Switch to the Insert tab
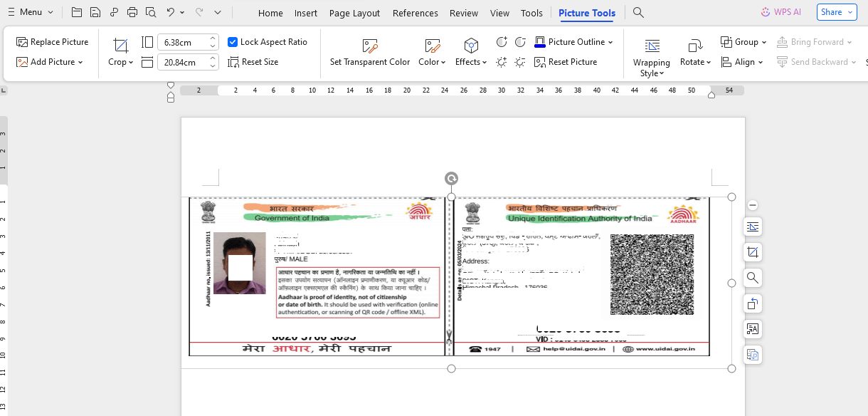Viewport: 868px width, 416px height. click(x=306, y=13)
